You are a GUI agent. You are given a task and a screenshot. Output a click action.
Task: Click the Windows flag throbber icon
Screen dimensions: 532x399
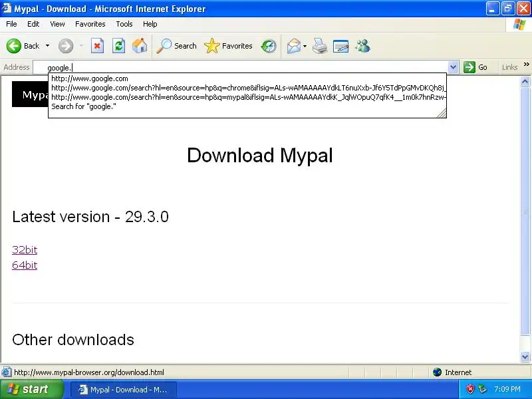tap(519, 24)
